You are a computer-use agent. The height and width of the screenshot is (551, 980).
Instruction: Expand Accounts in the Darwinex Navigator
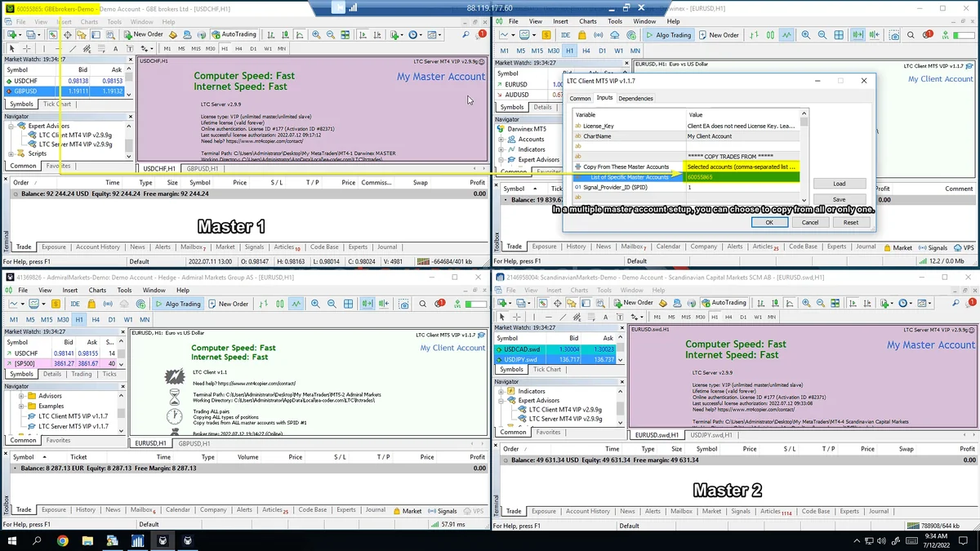[x=501, y=140]
